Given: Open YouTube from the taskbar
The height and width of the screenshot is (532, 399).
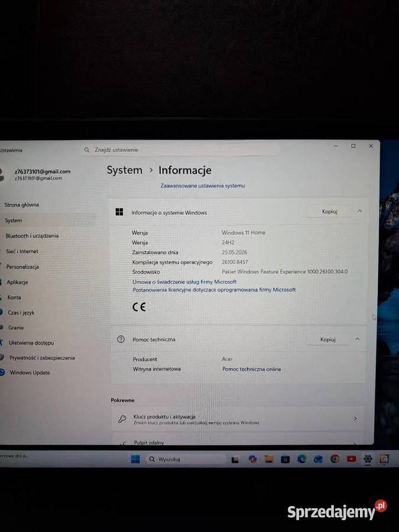Looking at the screenshot, I should 351,459.
